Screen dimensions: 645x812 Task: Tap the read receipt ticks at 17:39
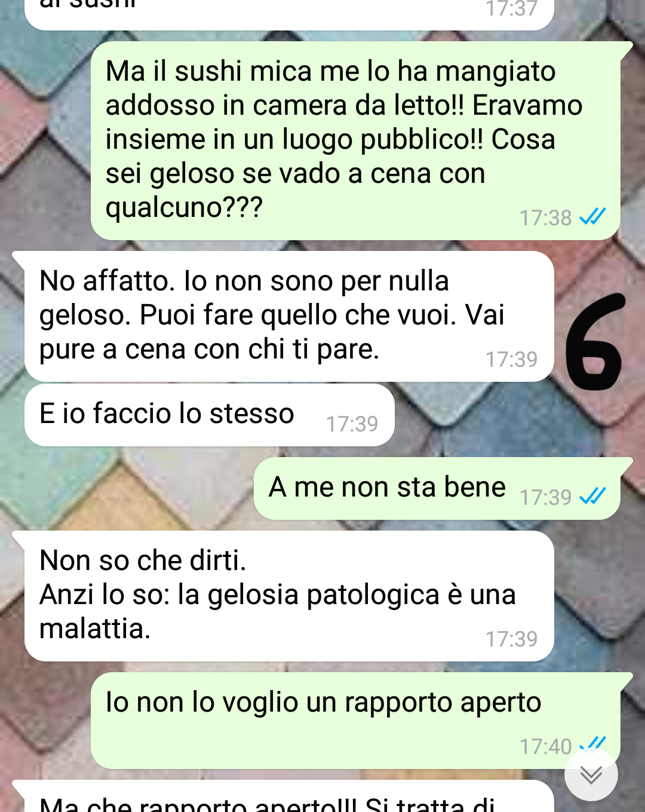[x=592, y=496]
